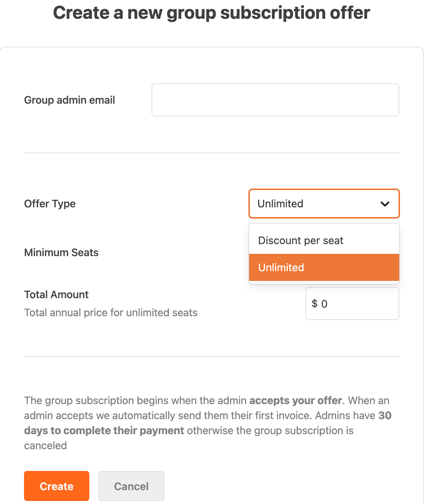Click the "Minimum Seats" label
The width and height of the screenshot is (424, 504).
tap(61, 252)
